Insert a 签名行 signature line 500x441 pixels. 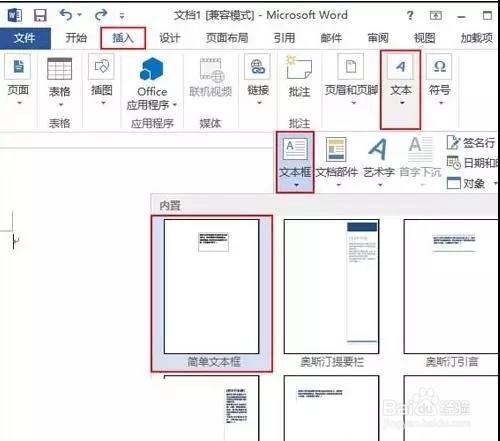pyautogui.click(x=471, y=143)
